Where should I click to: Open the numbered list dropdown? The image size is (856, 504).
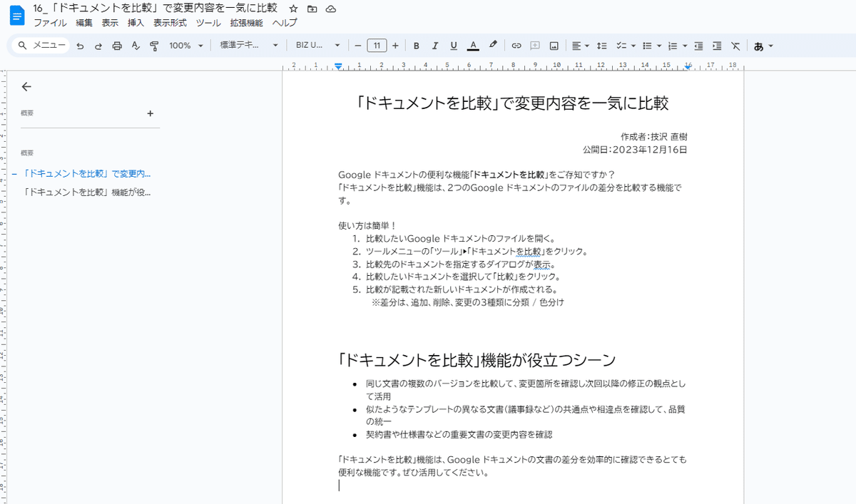pyautogui.click(x=677, y=46)
